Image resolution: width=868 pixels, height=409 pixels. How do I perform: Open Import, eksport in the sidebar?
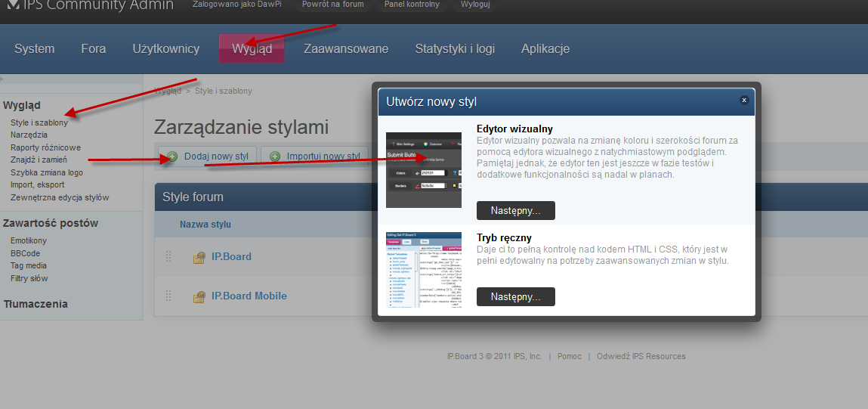point(37,184)
